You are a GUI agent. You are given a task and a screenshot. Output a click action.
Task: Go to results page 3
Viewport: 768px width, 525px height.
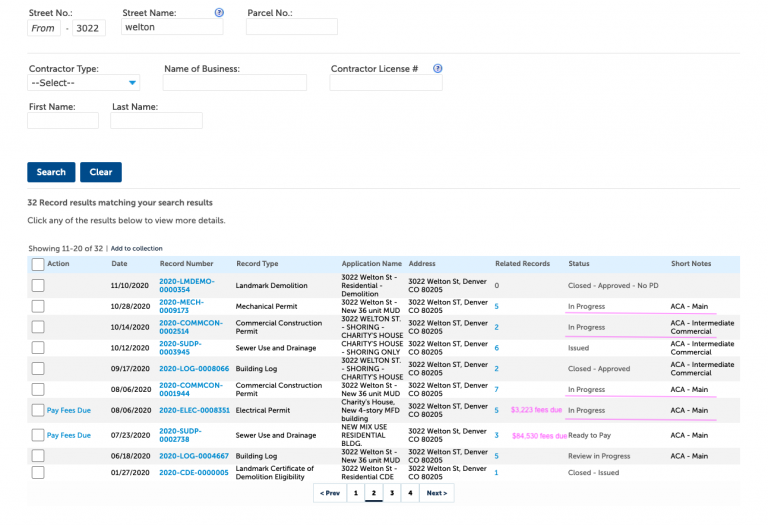pyautogui.click(x=392, y=493)
